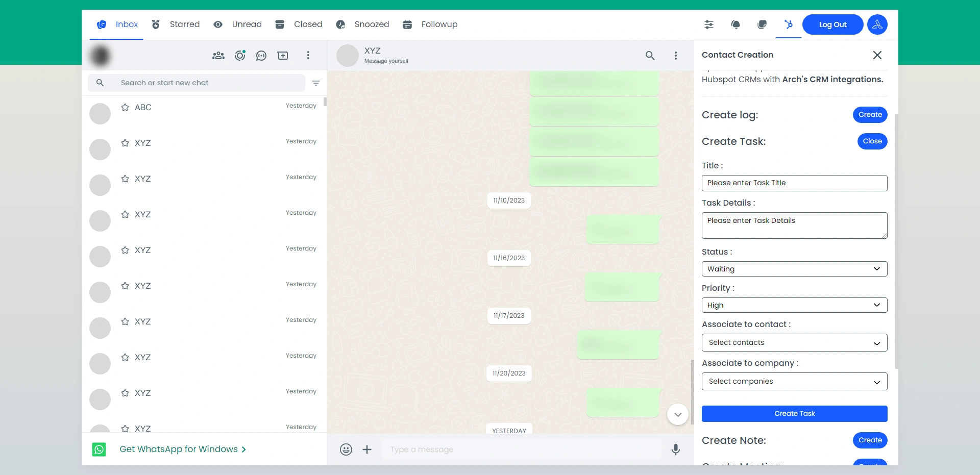Screen dimensions: 980x475
Task: Star the ABC chat
Action: pos(125,108)
